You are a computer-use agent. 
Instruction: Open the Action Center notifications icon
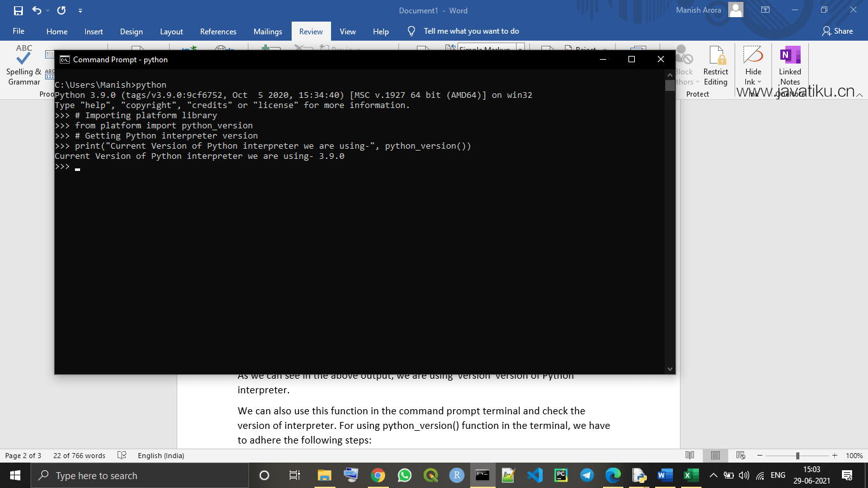point(847,475)
